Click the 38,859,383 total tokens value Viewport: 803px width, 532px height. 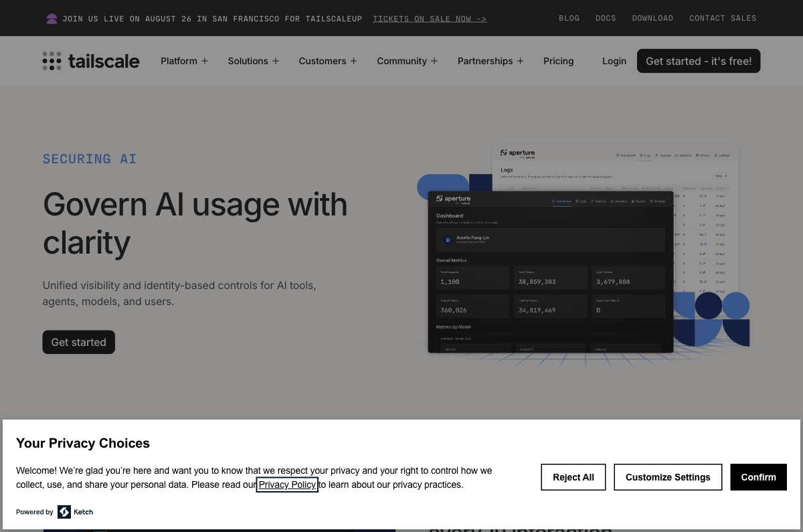(x=537, y=282)
